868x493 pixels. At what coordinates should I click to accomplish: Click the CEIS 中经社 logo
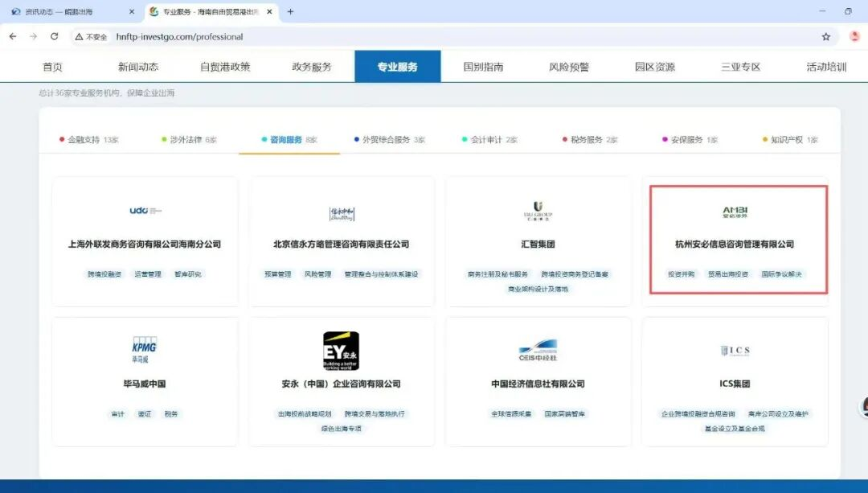coord(538,351)
